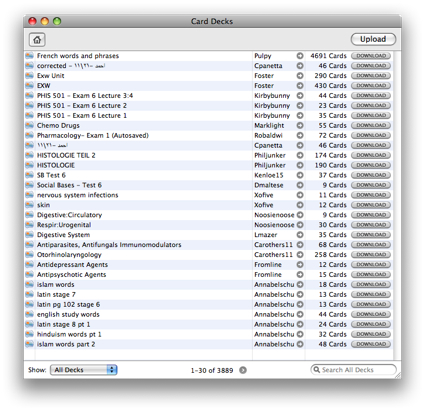The image size is (425, 411).
Task: Open details arrow for HISTOLOGIE TEIL 2
Action: (x=300, y=155)
